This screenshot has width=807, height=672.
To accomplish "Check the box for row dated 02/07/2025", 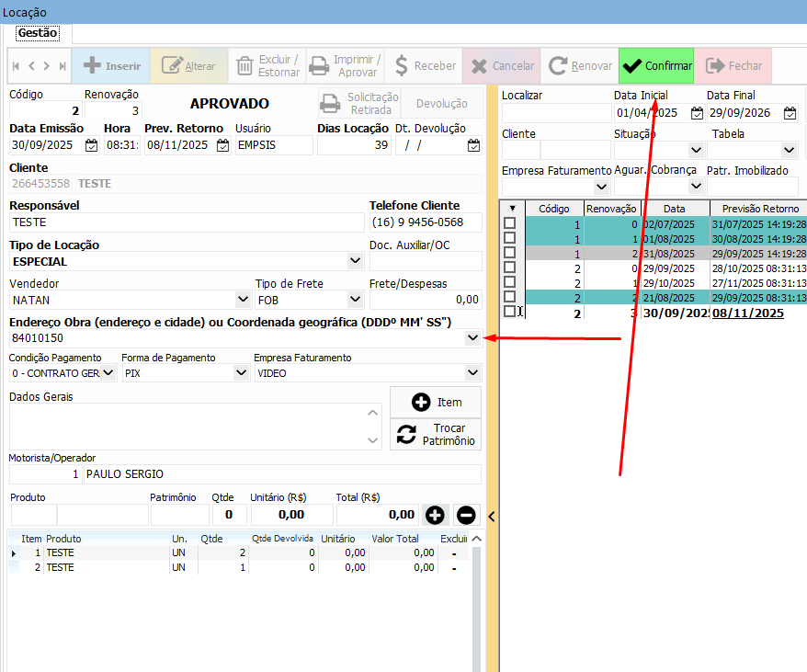I will pyautogui.click(x=509, y=223).
